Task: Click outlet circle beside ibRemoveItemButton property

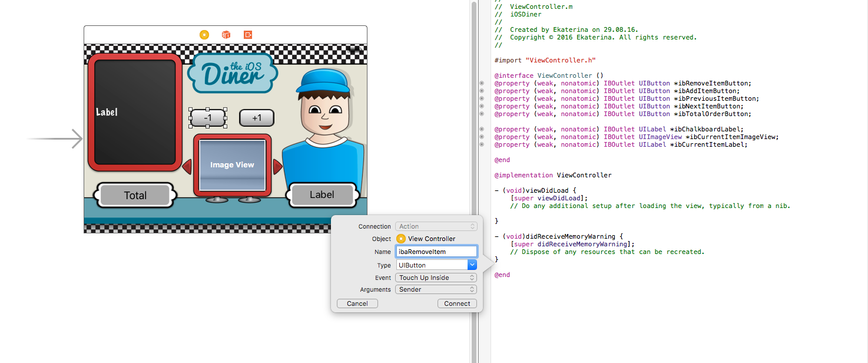Action: pyautogui.click(x=482, y=84)
